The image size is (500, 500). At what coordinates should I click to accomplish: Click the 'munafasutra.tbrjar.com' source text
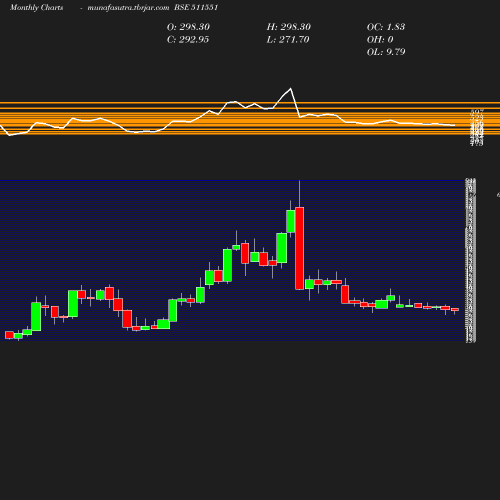pos(128,8)
